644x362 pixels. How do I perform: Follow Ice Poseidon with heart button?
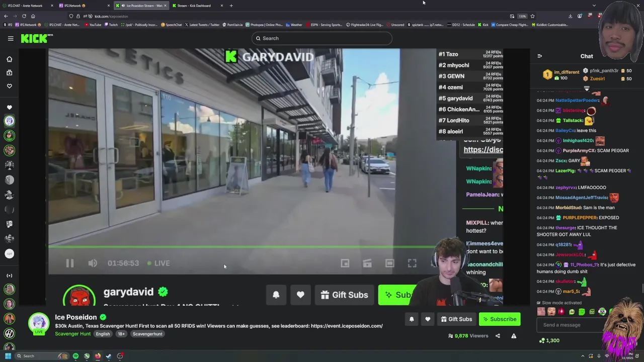coord(428,319)
